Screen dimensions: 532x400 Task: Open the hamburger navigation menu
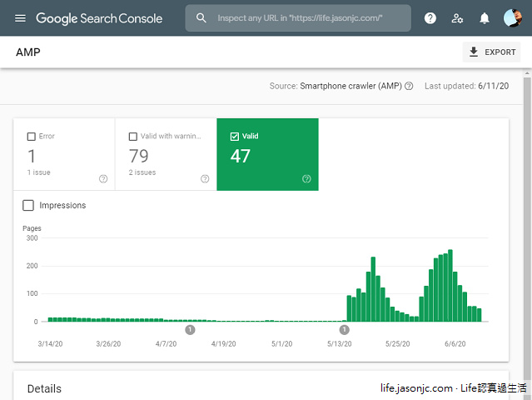click(x=20, y=18)
